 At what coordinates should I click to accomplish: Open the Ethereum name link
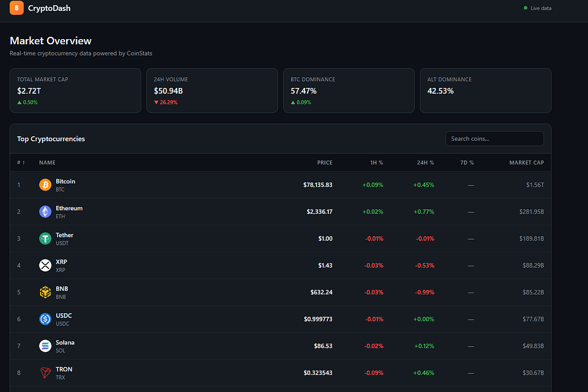click(69, 209)
